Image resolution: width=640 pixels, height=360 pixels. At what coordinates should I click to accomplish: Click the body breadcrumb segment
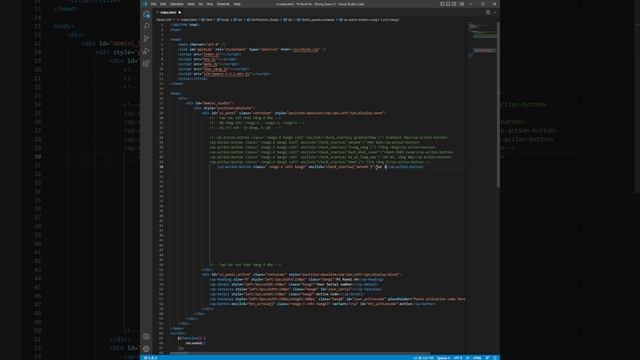[x=224, y=20]
